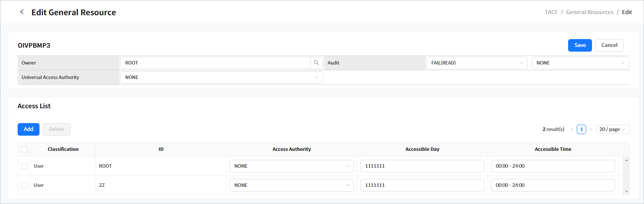This screenshot has height=204, width=644.
Task: Open the 20 / page size selector
Action: (x=612, y=129)
